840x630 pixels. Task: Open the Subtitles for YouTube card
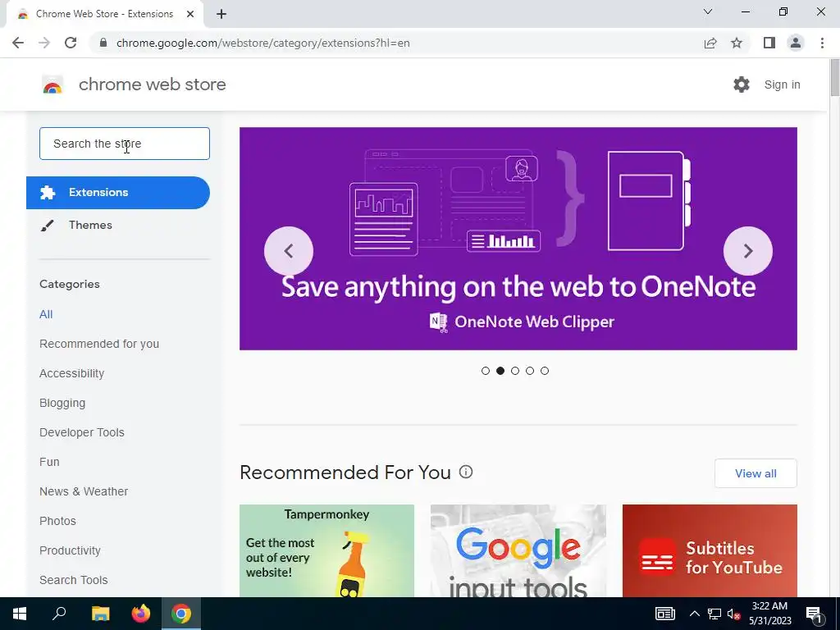710,550
